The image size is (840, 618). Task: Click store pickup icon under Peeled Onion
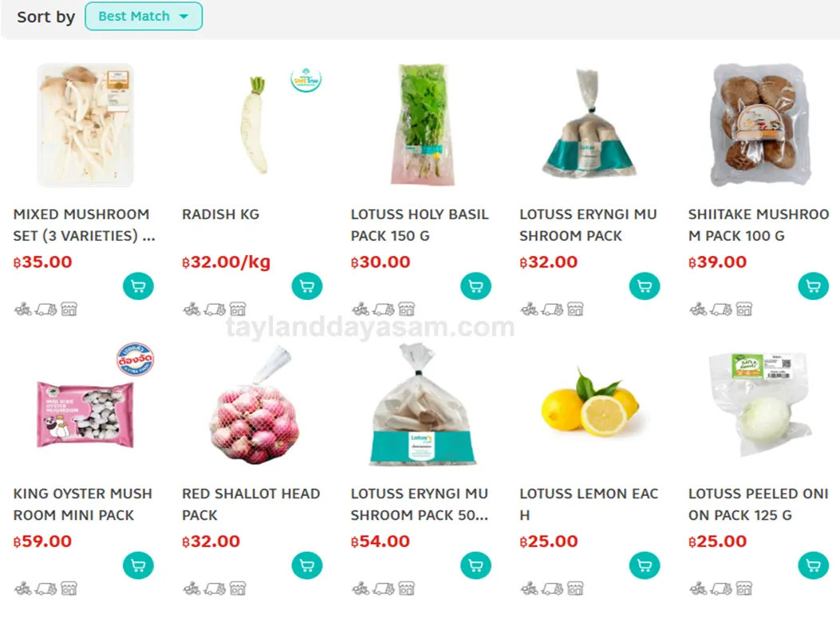744,588
